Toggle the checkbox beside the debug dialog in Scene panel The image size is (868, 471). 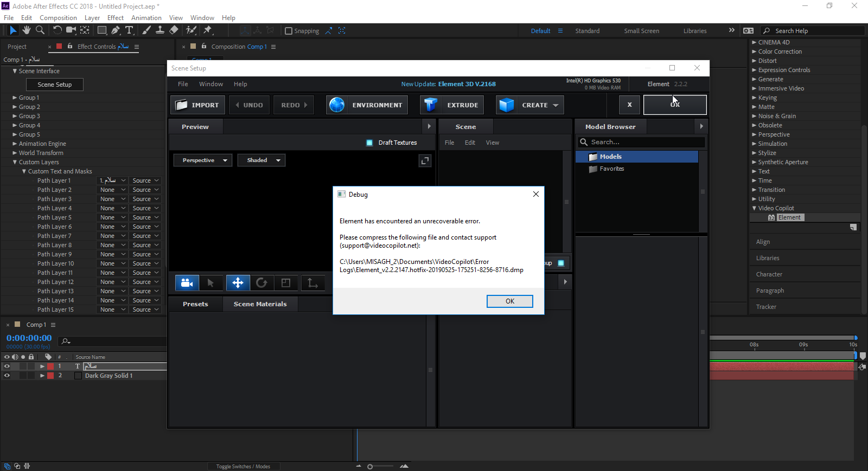(561, 263)
